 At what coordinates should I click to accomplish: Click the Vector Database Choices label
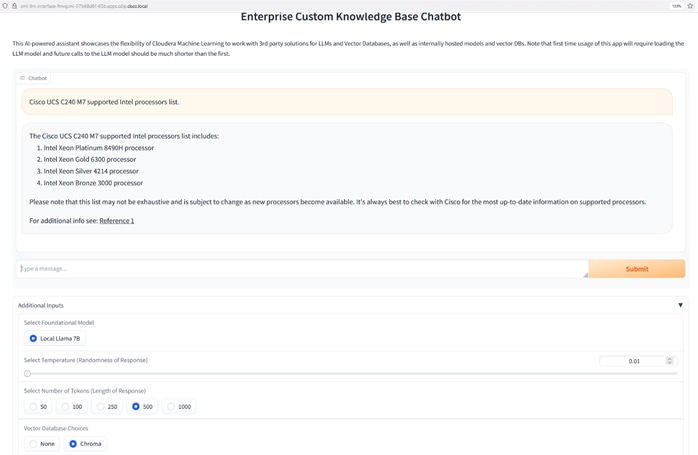tap(56, 428)
